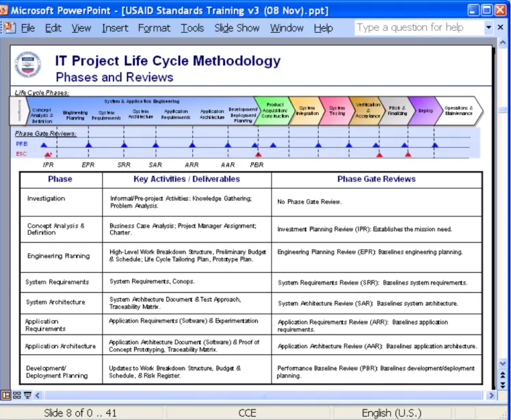Viewport: 511px width, 420px height.
Task: Click the 'Phase' column header
Action: (60, 179)
